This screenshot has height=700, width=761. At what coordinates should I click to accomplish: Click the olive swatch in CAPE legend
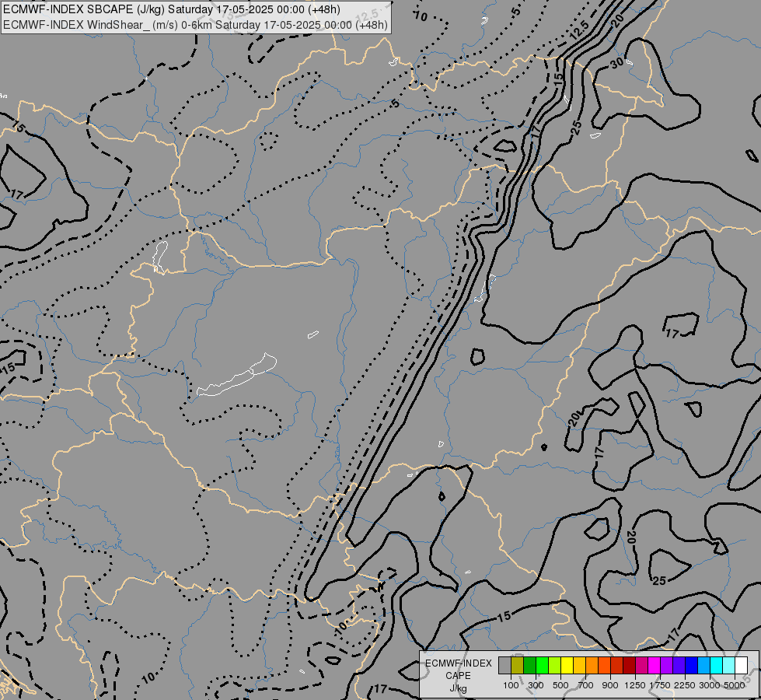coord(518,665)
